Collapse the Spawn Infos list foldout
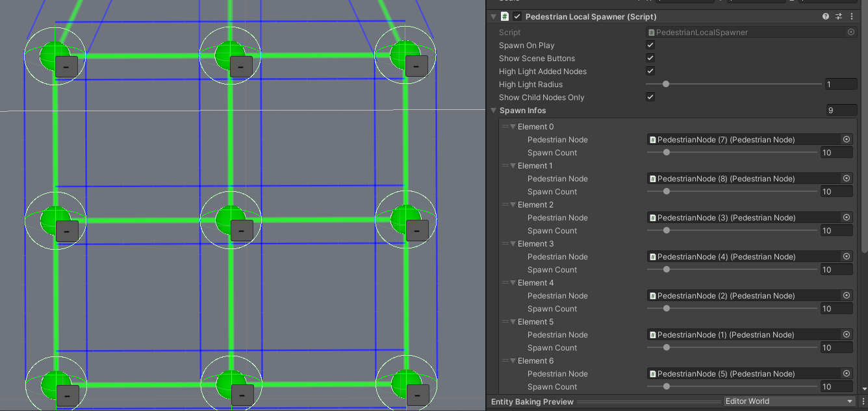This screenshot has width=868, height=411. [494, 111]
